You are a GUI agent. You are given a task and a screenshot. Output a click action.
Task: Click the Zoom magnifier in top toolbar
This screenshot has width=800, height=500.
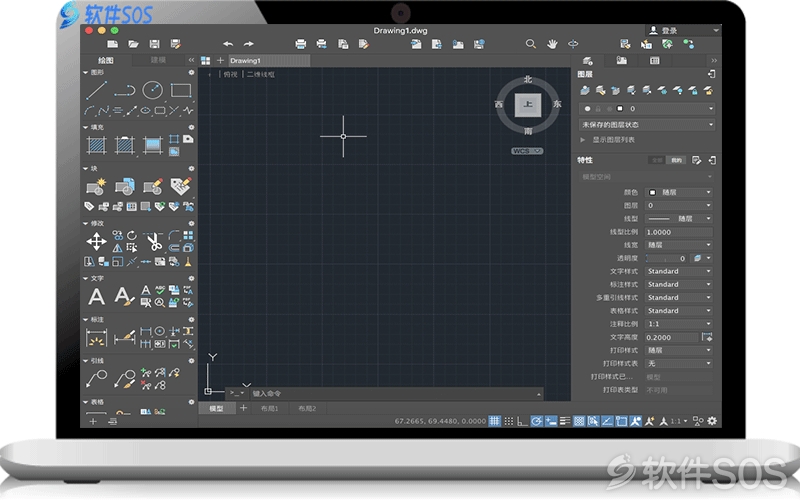[531, 44]
